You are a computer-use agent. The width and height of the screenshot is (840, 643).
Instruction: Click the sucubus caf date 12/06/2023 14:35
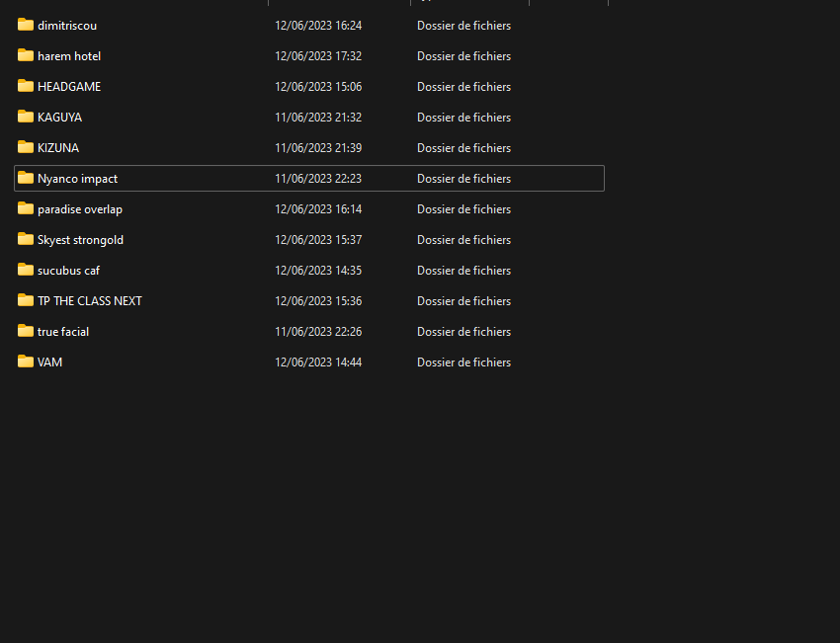click(x=318, y=271)
